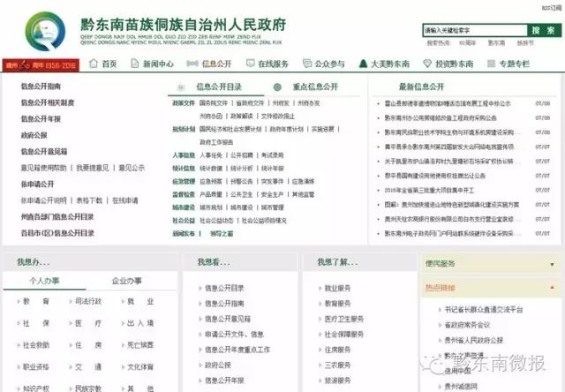Click 人事任免 link
Screen dimensions: 565x392
pos(211,155)
